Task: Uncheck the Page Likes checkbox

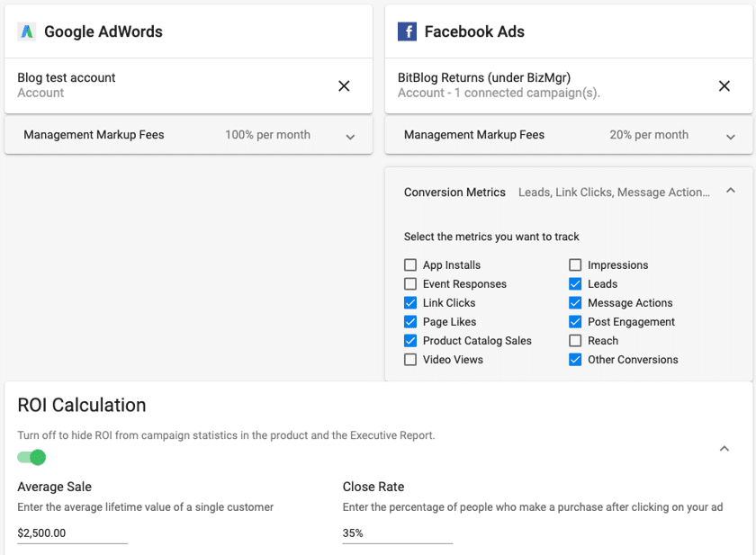Action: coord(410,322)
